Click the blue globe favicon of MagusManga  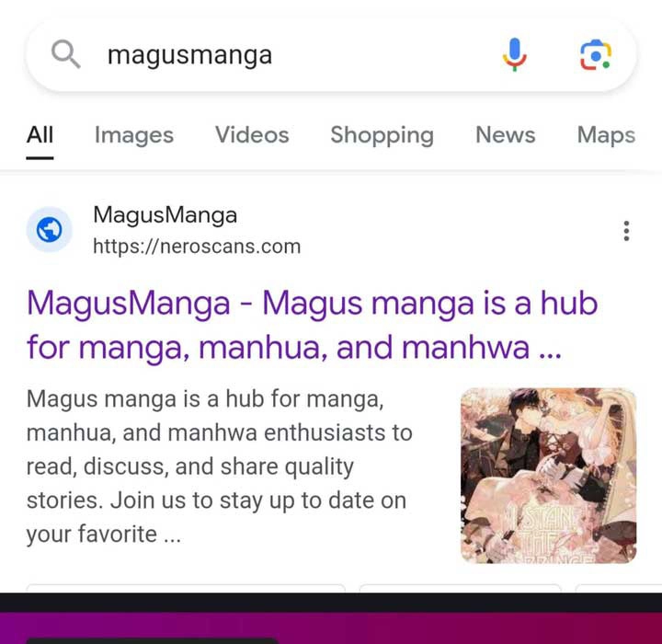(x=50, y=230)
